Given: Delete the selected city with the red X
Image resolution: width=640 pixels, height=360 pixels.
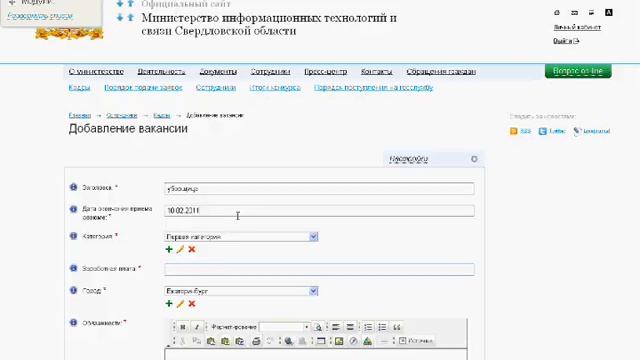Looking at the screenshot, I should coord(192,303).
